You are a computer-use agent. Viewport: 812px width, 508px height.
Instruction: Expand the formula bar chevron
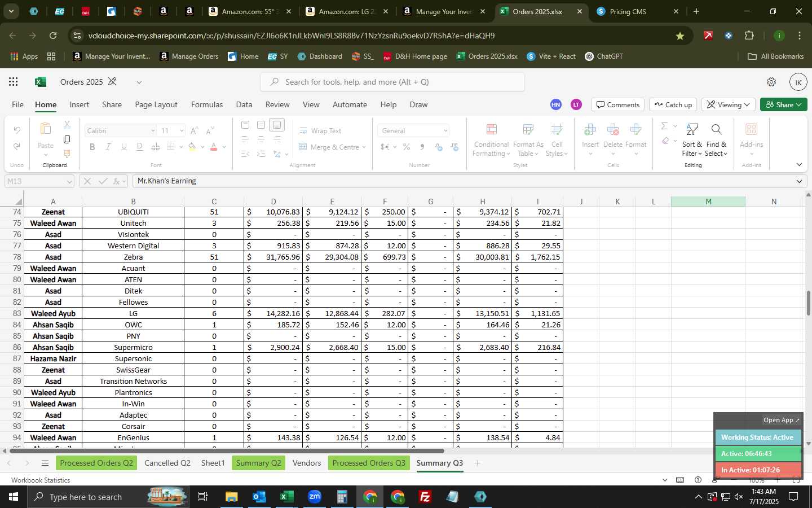pyautogui.click(x=799, y=181)
